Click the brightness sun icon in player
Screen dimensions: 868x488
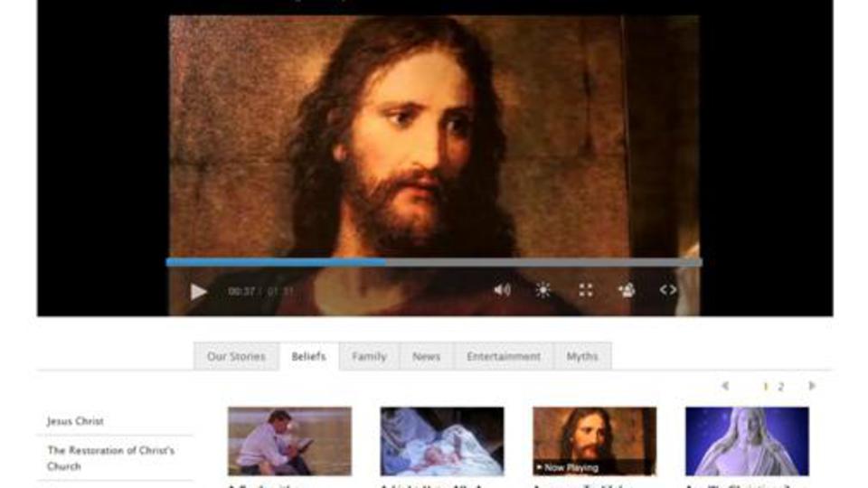pyautogui.click(x=542, y=290)
